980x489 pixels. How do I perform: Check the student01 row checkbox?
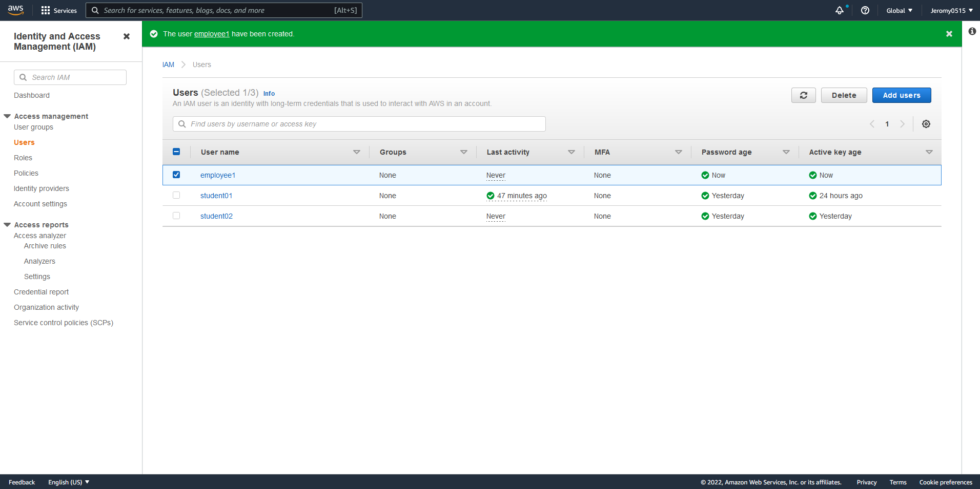pyautogui.click(x=176, y=195)
